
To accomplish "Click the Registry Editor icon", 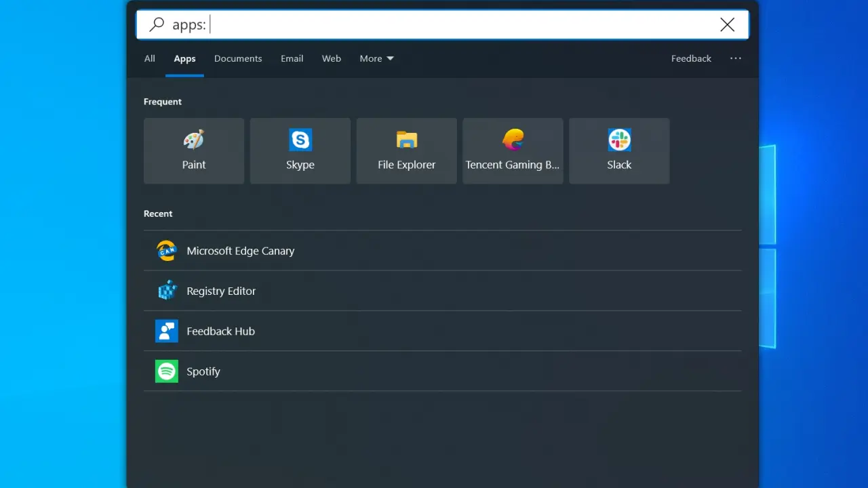I will (x=167, y=291).
